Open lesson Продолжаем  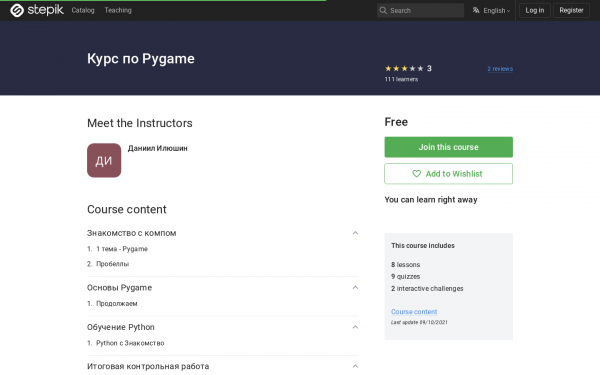117,303
